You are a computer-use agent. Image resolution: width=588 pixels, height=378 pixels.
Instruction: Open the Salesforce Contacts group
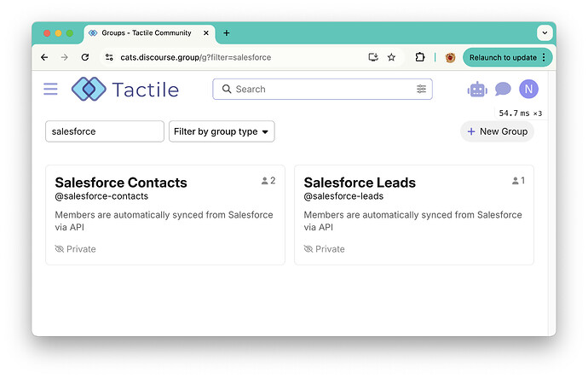121,183
